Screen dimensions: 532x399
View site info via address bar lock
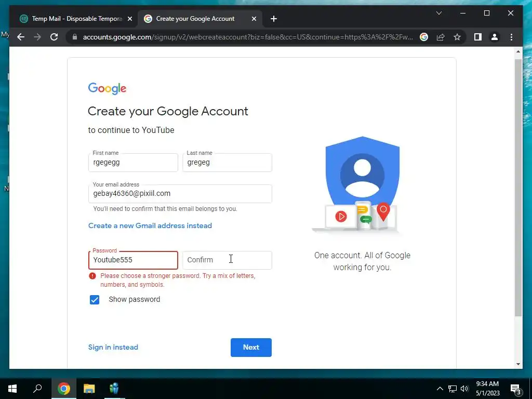(x=75, y=37)
